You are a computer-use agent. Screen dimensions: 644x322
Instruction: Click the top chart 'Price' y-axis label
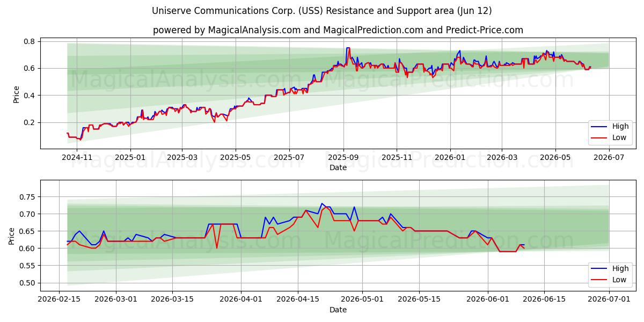(16, 94)
